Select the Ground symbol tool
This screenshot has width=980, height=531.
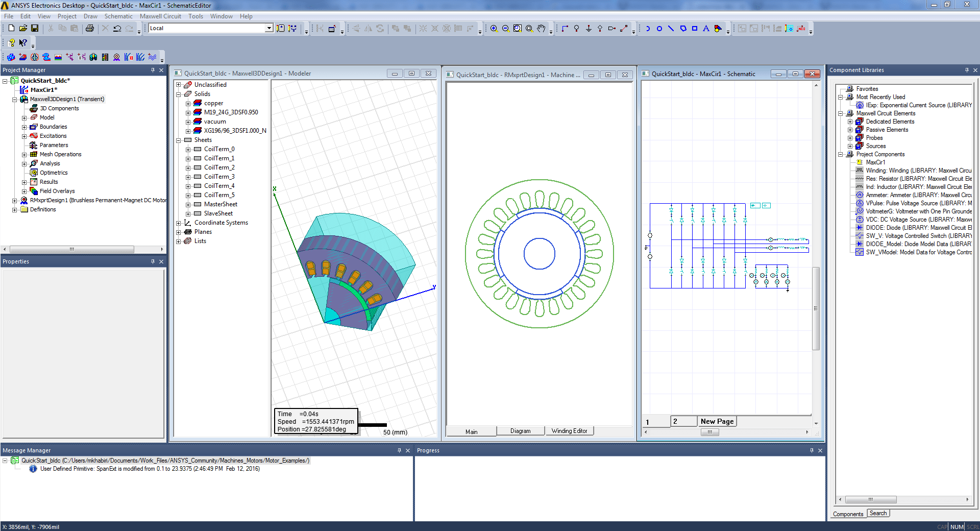point(589,29)
